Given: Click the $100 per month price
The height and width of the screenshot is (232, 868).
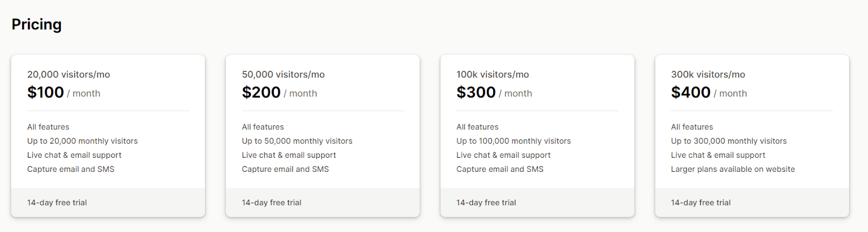Looking at the screenshot, I should point(63,93).
